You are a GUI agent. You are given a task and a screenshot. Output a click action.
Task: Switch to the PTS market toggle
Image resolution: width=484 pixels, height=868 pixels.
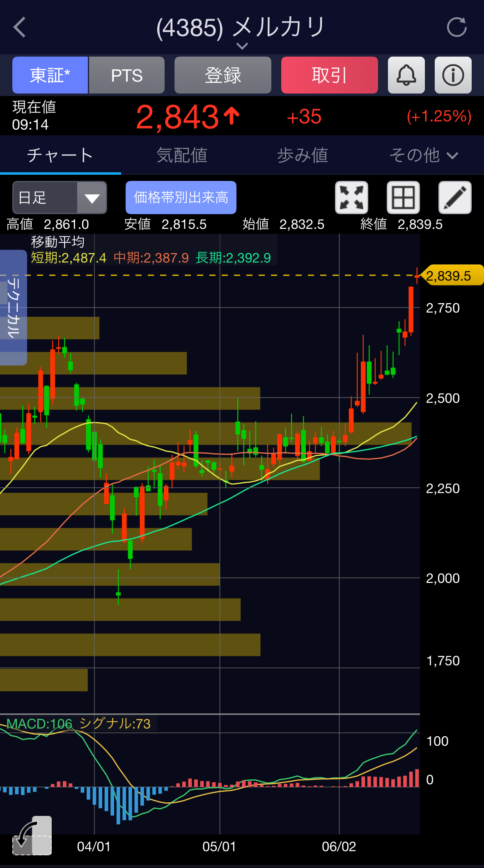(x=127, y=75)
